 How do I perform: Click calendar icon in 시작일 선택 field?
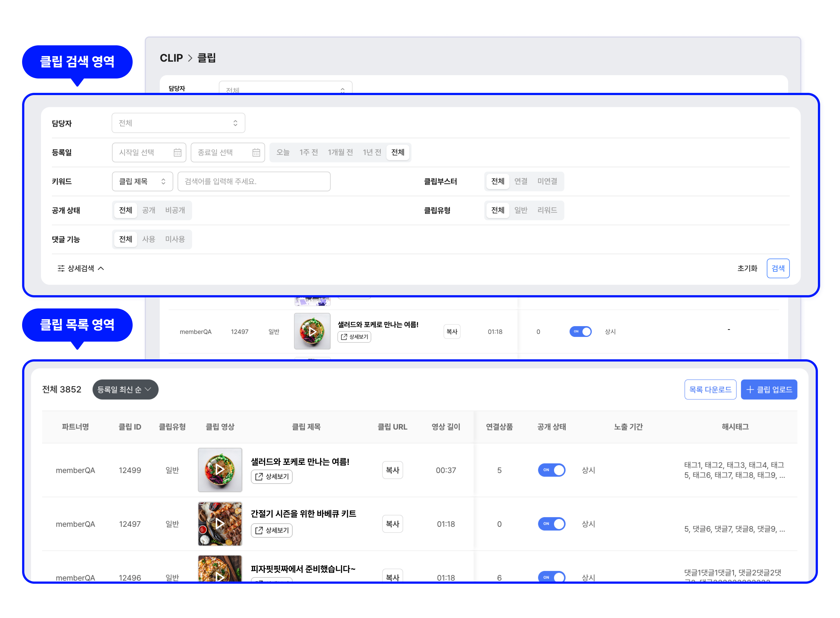click(177, 152)
